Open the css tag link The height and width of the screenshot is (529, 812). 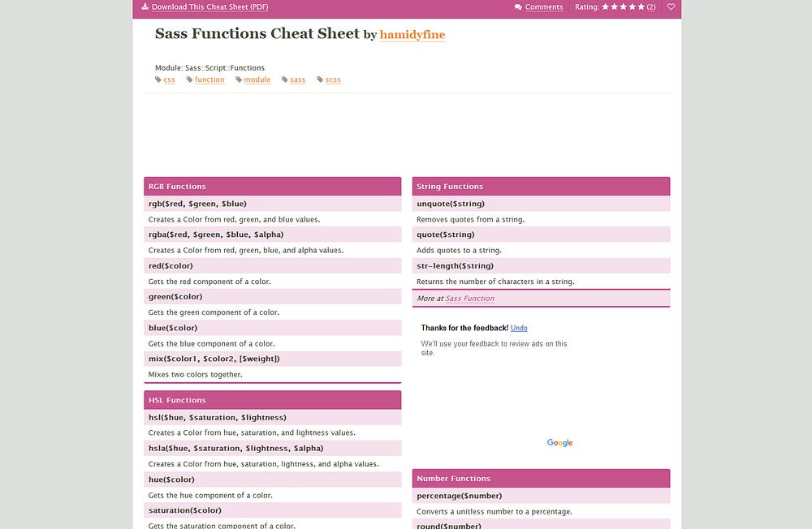click(x=170, y=80)
